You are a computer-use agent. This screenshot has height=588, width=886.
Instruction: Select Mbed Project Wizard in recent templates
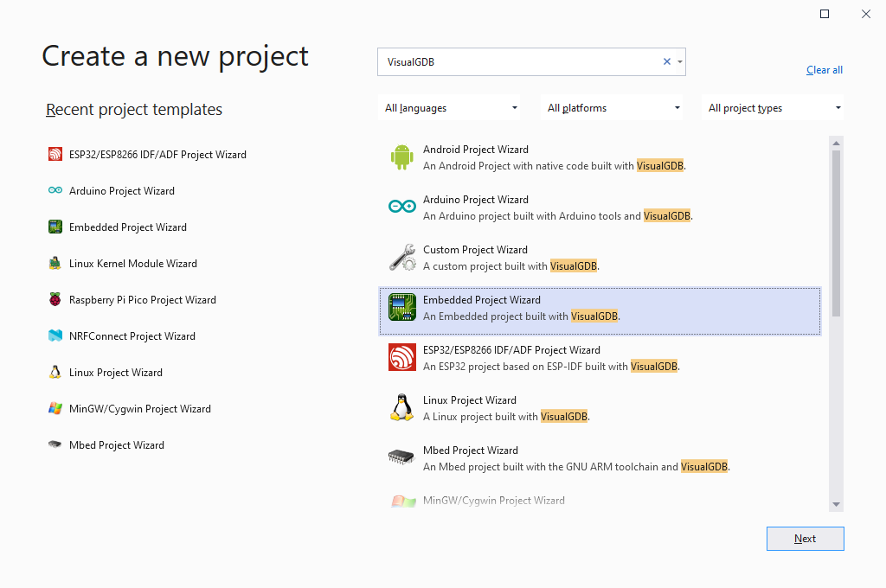117,445
